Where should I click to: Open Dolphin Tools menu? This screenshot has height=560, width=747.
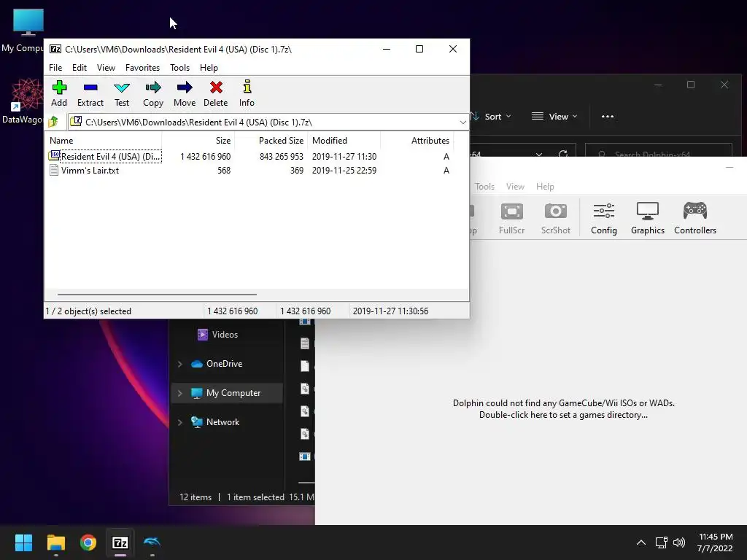point(484,187)
